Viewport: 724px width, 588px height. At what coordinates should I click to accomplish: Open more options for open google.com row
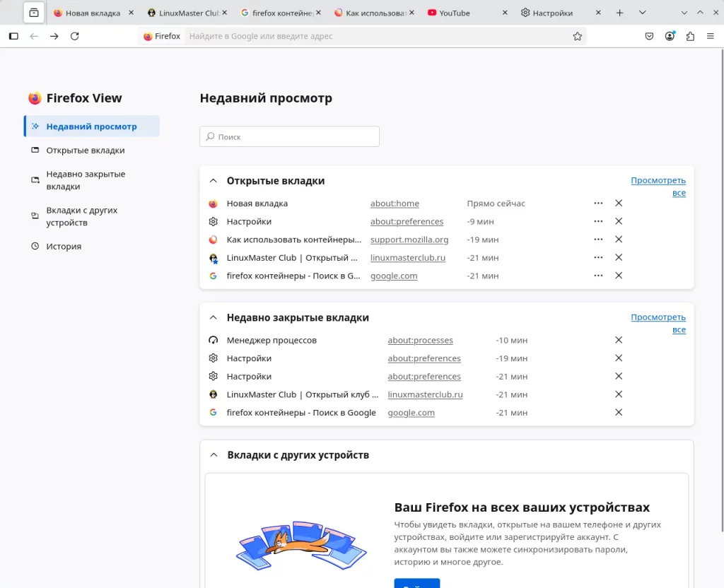[598, 276]
